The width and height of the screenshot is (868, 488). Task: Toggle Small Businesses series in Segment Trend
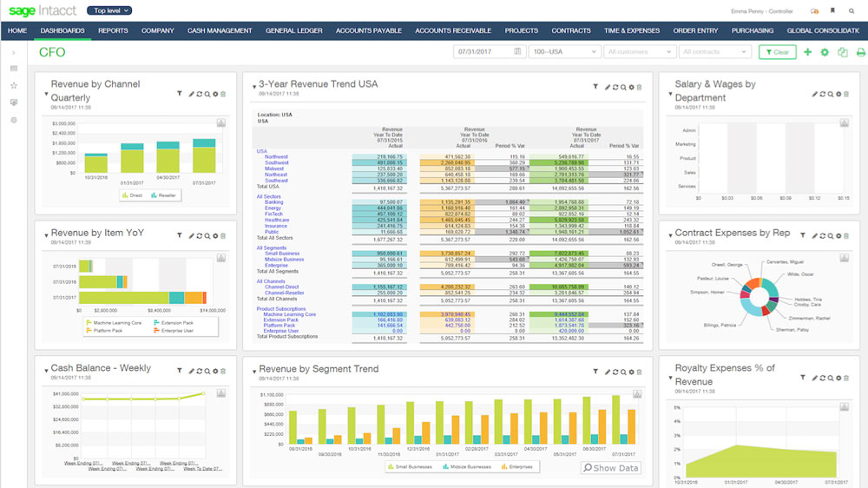tap(410, 467)
